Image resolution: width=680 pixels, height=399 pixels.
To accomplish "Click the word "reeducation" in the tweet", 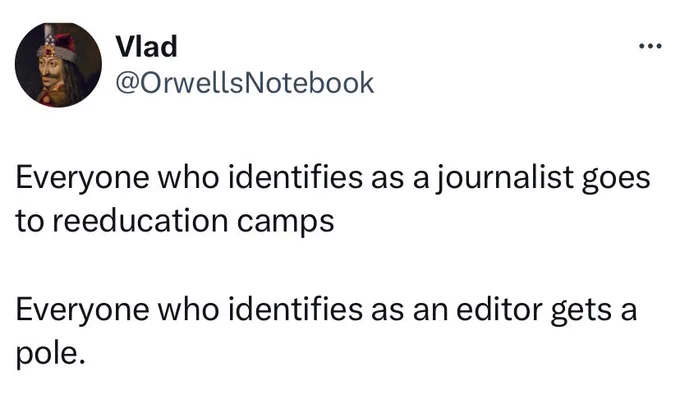I will pos(141,221).
